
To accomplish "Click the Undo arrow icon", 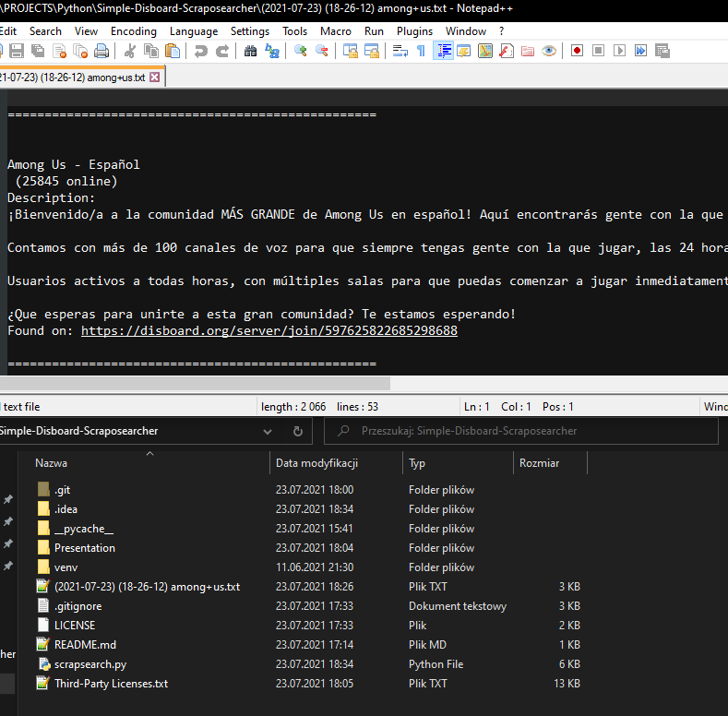I will coord(201,51).
